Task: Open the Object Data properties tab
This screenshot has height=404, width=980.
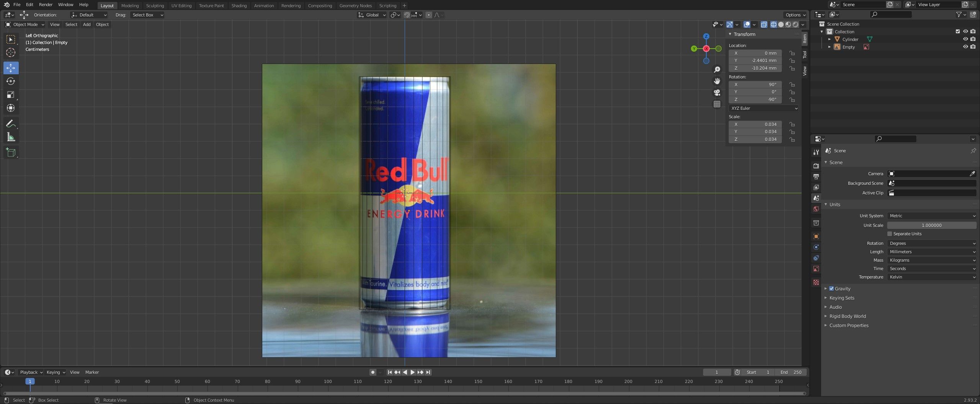Action: coord(816,269)
